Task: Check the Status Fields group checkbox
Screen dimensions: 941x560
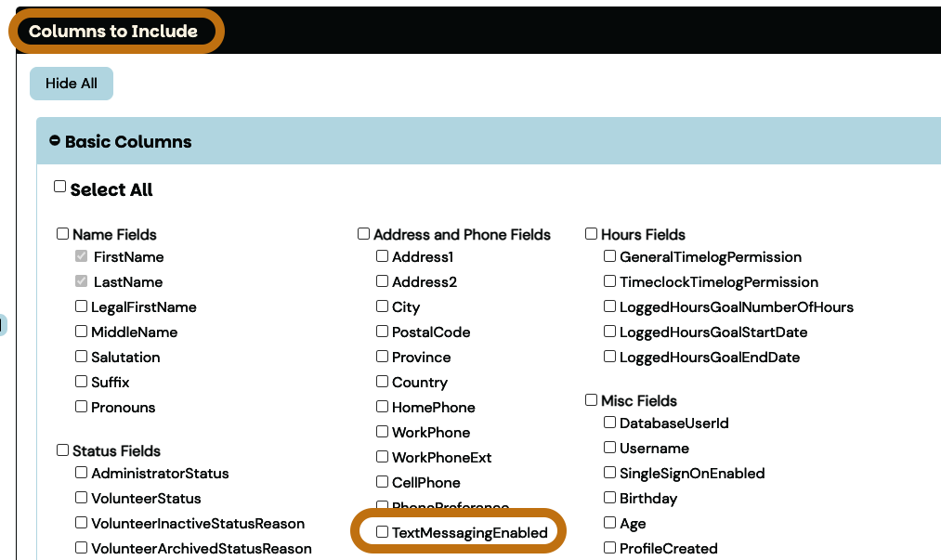Action: tap(63, 450)
